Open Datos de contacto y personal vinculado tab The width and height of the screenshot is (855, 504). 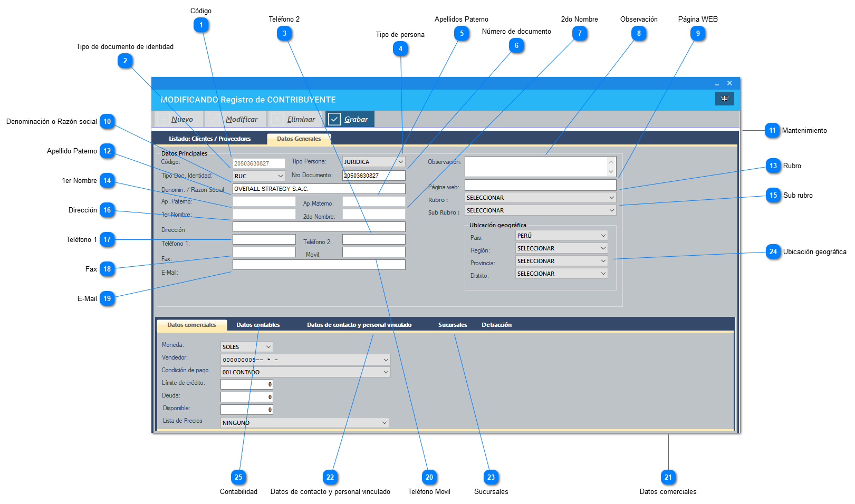pos(359,325)
